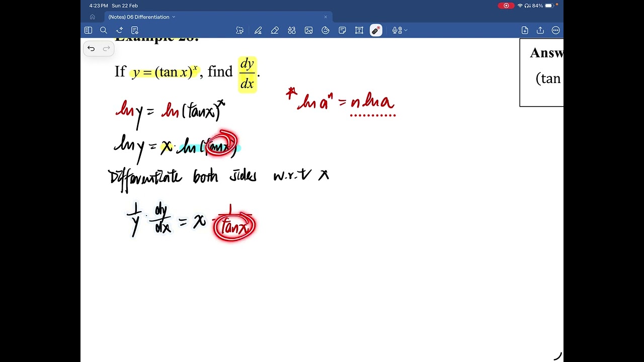This screenshot has width=644, height=362.
Task: Open search with the magnifier icon
Action: point(104,30)
